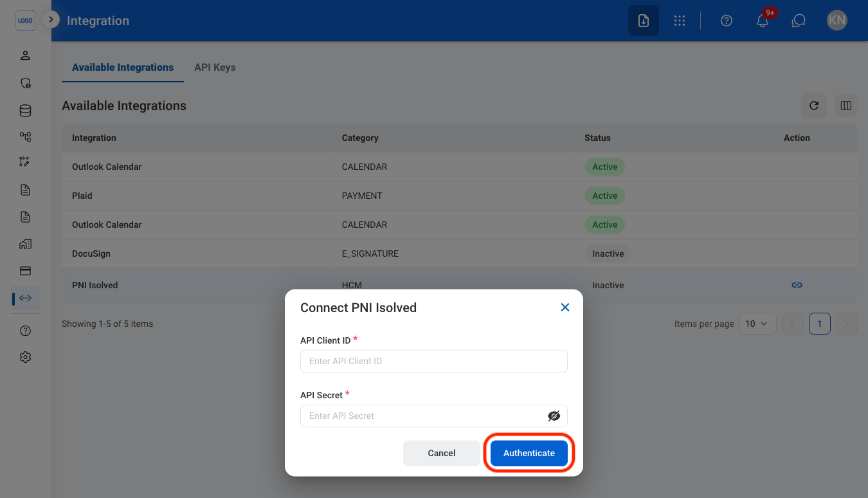Click the link icon for PNI Isolved

[x=797, y=285]
